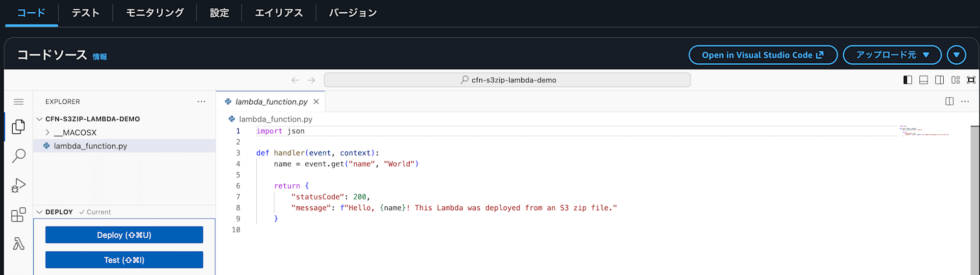Click the 'return {' code line

point(292,186)
